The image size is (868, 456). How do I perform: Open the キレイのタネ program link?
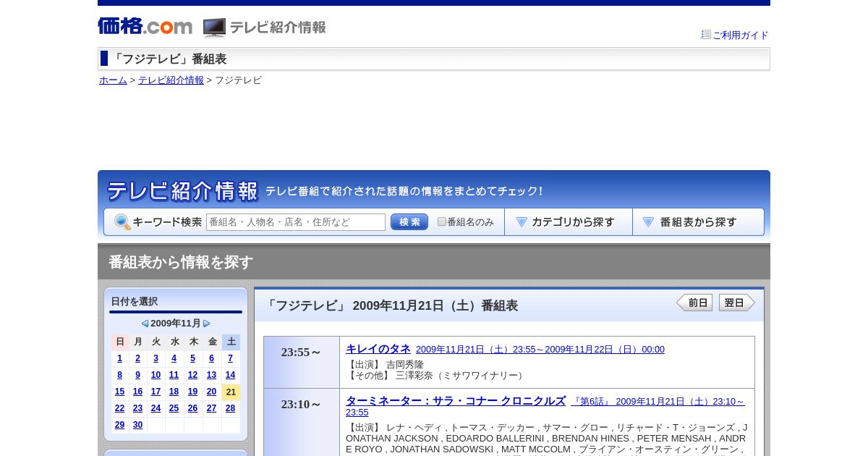pyautogui.click(x=378, y=349)
